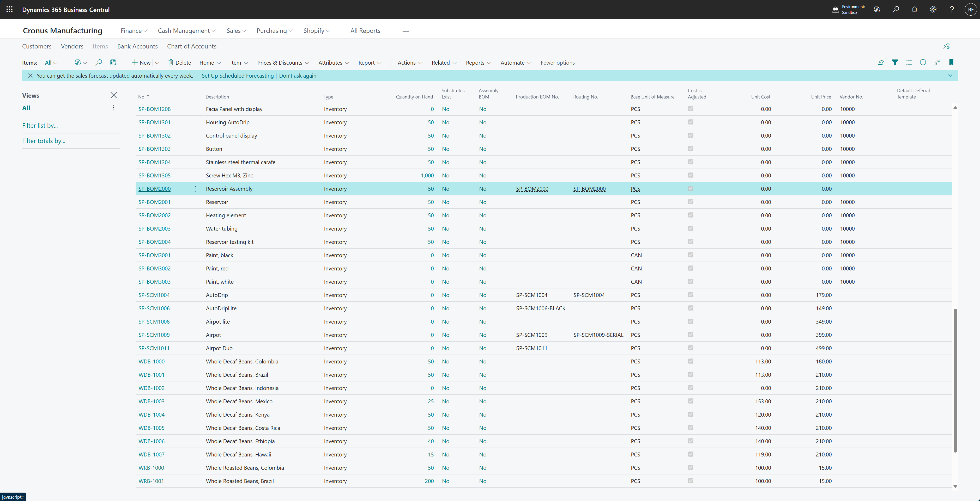This screenshot has width=980, height=501.
Task: Click the bookmark icon for this page
Action: point(951,62)
